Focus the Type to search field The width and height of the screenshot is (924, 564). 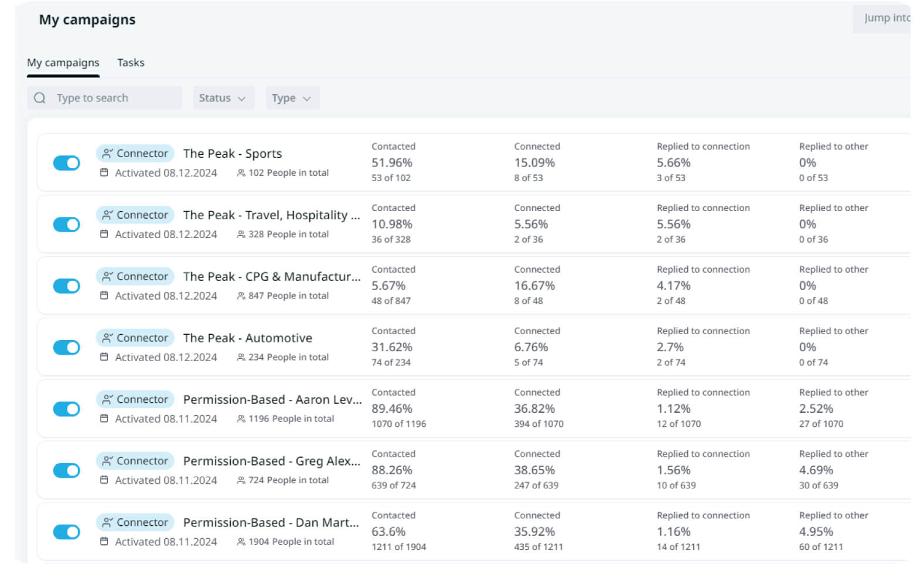(114, 98)
